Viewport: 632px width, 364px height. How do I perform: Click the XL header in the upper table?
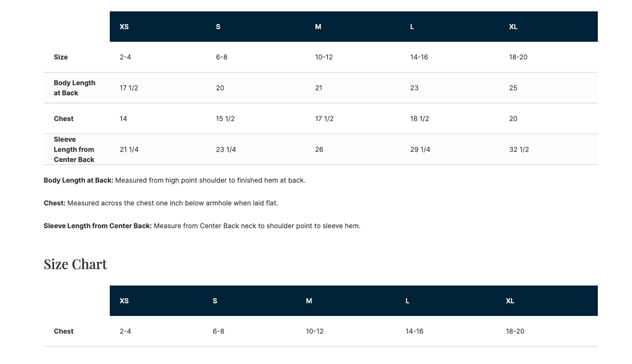513,27
